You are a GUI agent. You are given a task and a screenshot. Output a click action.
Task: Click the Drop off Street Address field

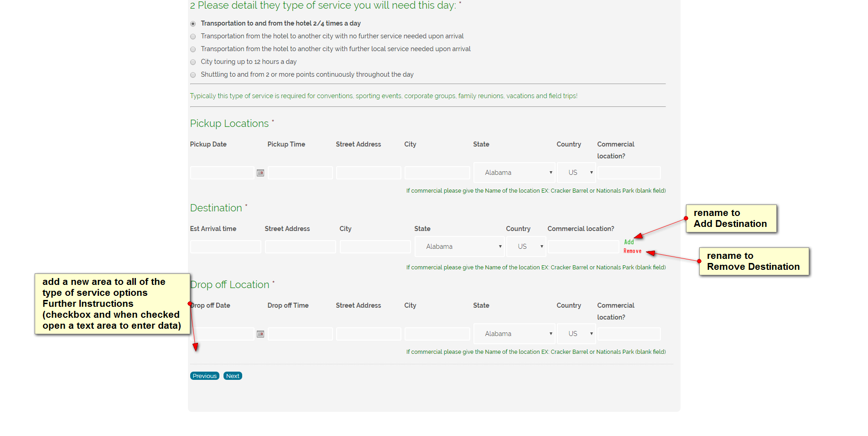tap(368, 334)
